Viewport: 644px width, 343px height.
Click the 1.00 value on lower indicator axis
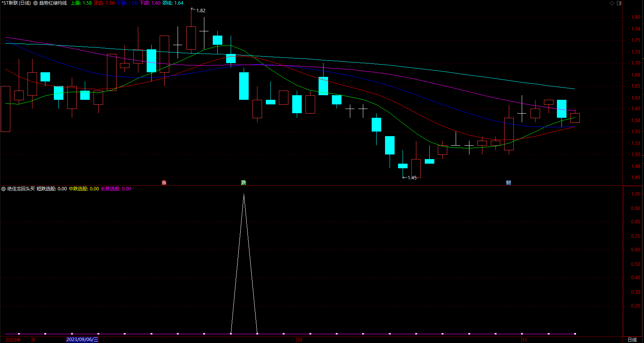(636, 194)
